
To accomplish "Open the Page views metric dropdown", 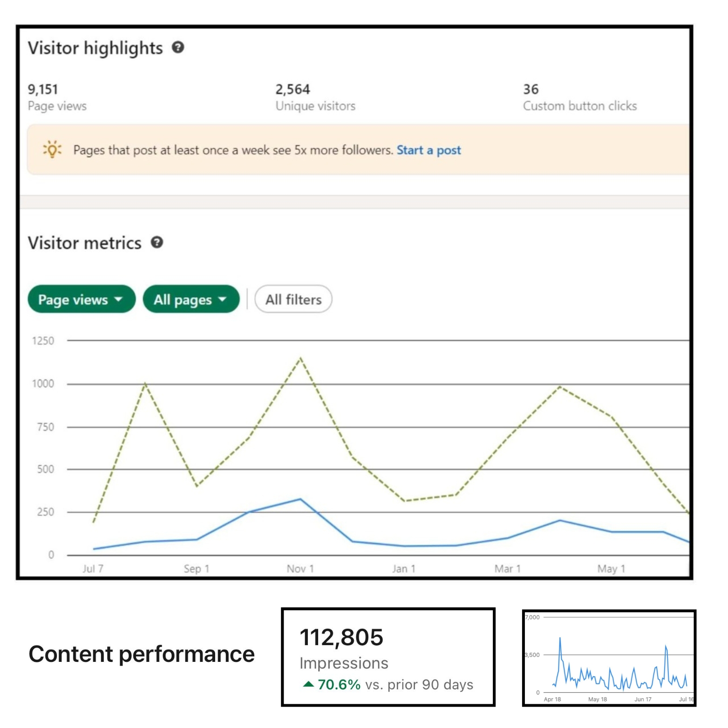I will pyautogui.click(x=81, y=299).
